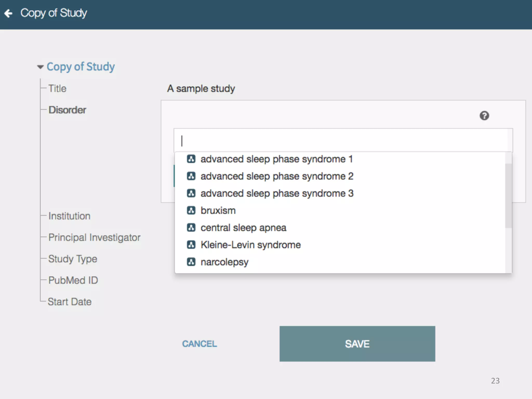The image size is (532, 399).
Task: Open the help question mark icon
Action: click(x=484, y=116)
